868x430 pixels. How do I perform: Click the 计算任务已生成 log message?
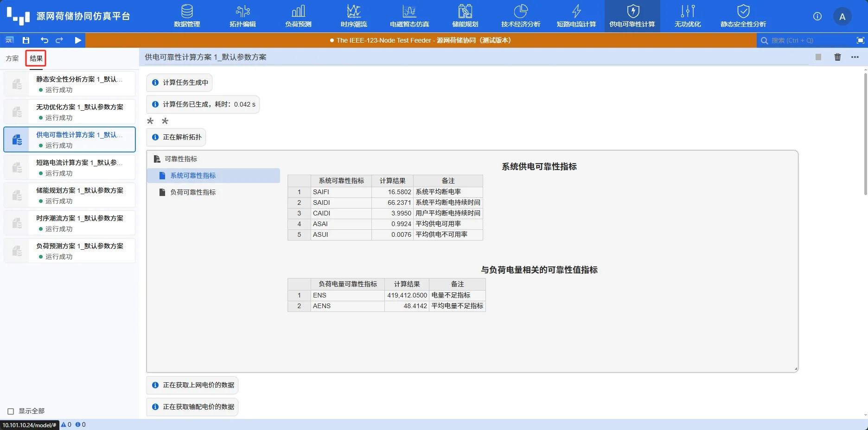pos(203,104)
